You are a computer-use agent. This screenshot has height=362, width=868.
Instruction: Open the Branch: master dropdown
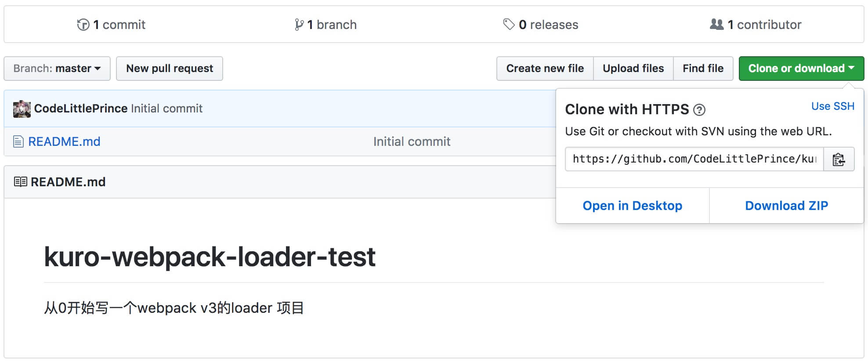pyautogui.click(x=57, y=69)
